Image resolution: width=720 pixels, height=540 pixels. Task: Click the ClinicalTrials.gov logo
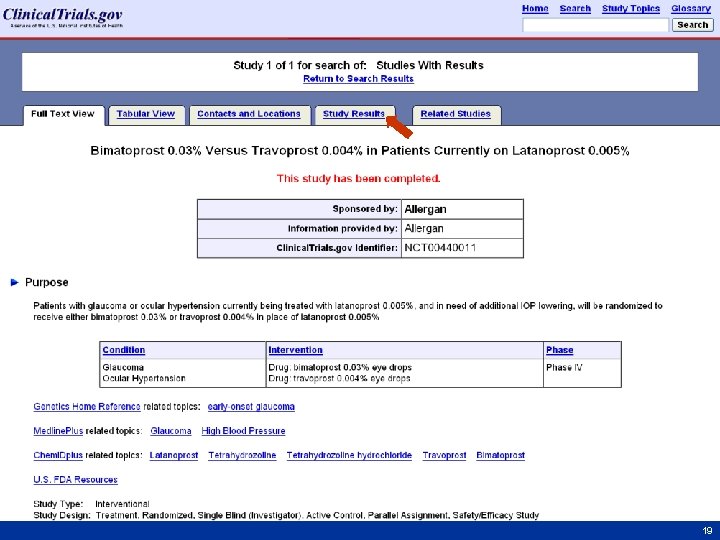point(63,17)
